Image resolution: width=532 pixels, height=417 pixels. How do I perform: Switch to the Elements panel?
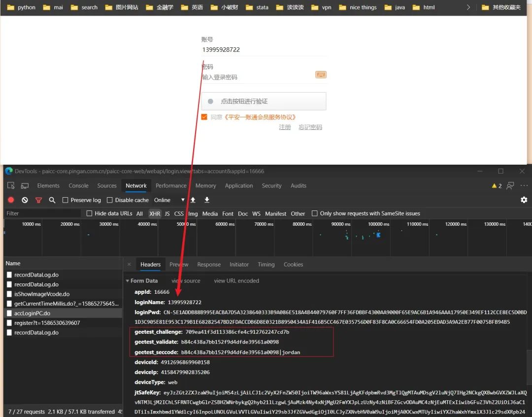tap(48, 185)
